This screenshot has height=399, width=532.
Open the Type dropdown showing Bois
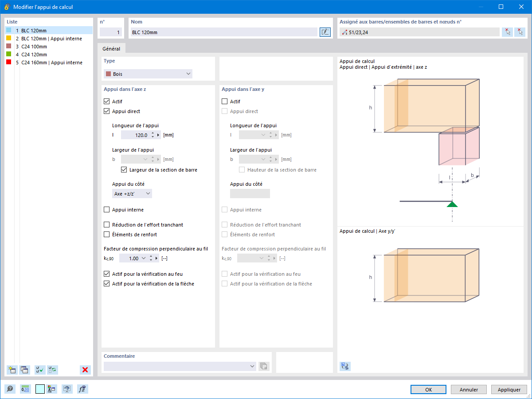148,74
